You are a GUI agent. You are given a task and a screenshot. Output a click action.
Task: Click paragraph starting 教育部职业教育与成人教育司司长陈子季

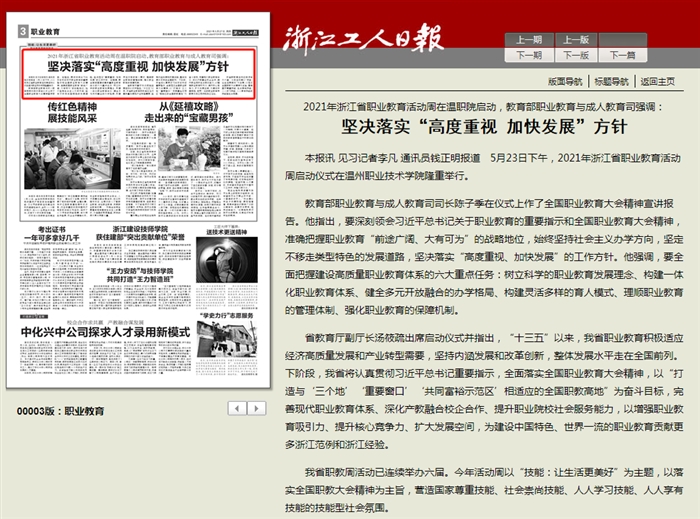[x=484, y=257]
